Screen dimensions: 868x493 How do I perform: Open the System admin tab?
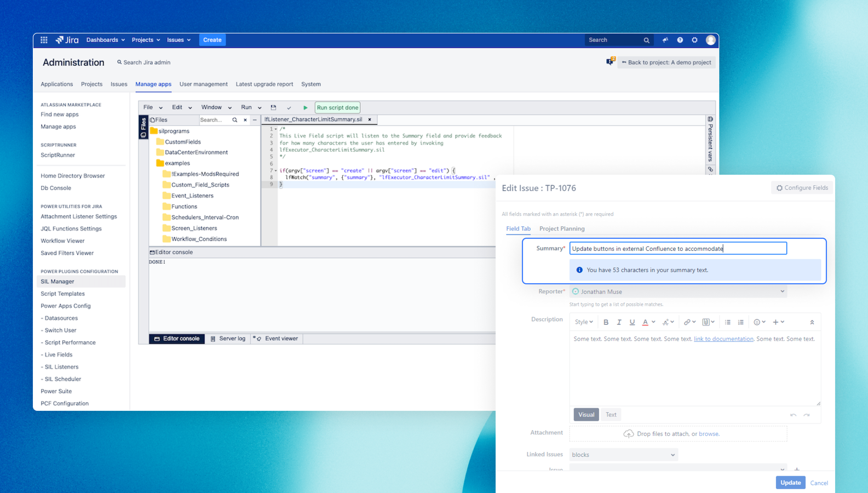pos(311,84)
